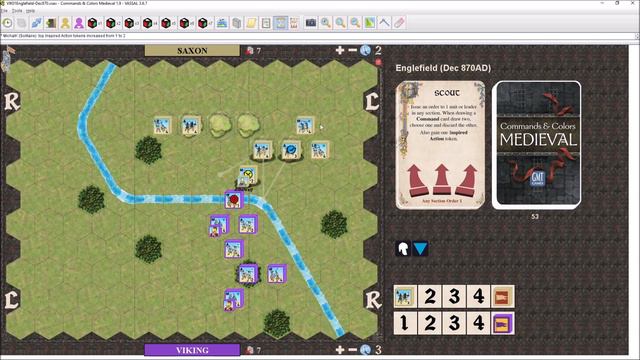The image size is (640, 360).
Task: Click the chat log line about Inspired Action tokens
Action: tap(63, 36)
